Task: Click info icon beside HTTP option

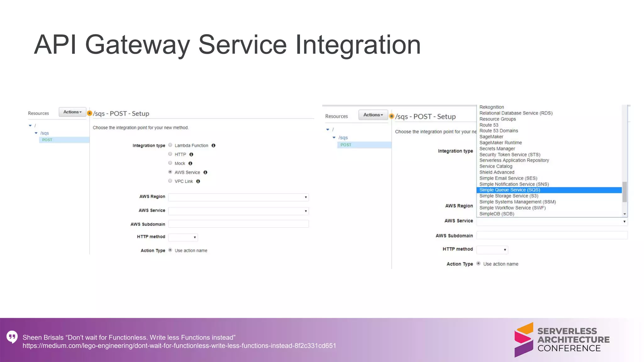Action: click(x=191, y=154)
